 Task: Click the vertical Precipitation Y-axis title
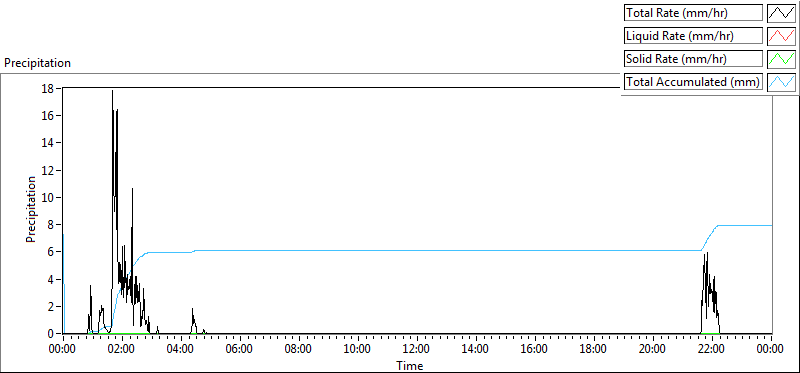(31, 209)
